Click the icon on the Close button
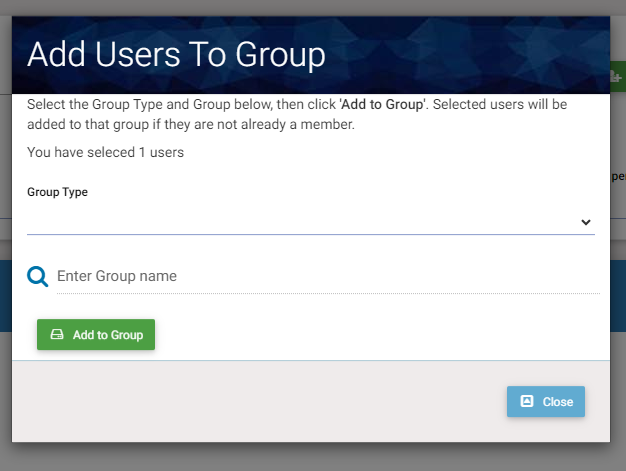Image resolution: width=626 pixels, height=471 pixels. 527,401
